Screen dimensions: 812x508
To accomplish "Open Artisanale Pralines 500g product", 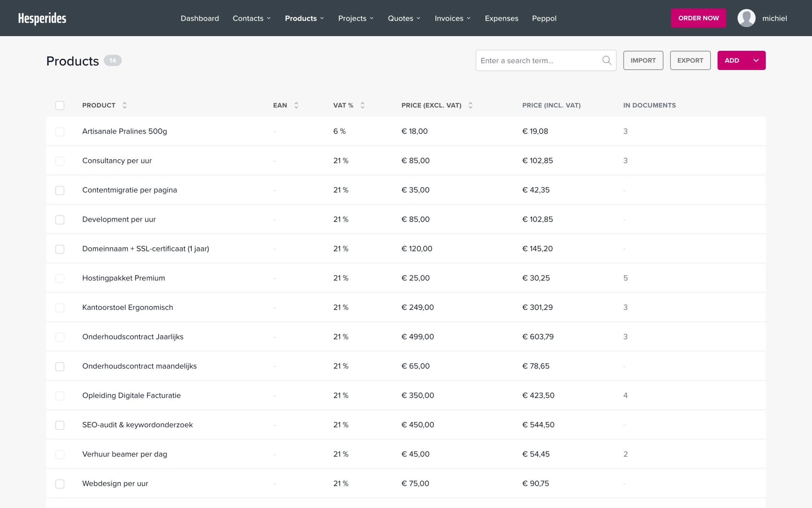I will tap(124, 131).
